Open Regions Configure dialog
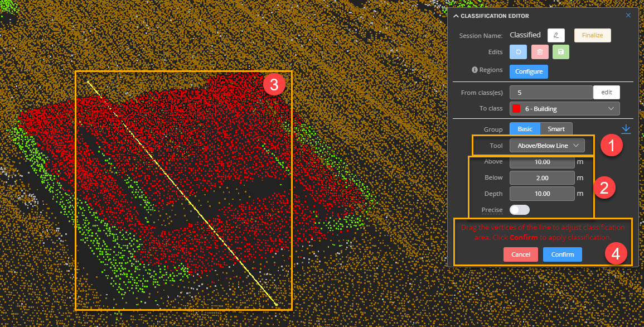Image resolution: width=644 pixels, height=327 pixels. coord(528,71)
